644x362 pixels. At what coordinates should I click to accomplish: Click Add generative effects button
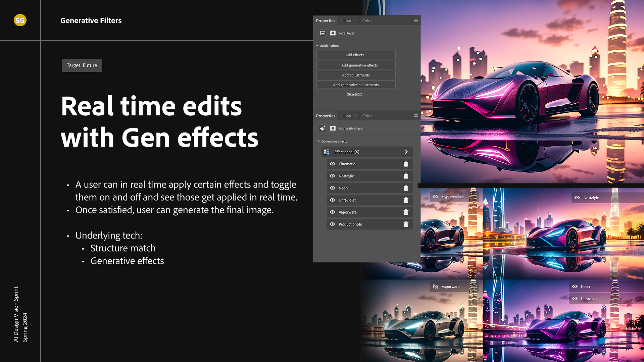coord(356,65)
